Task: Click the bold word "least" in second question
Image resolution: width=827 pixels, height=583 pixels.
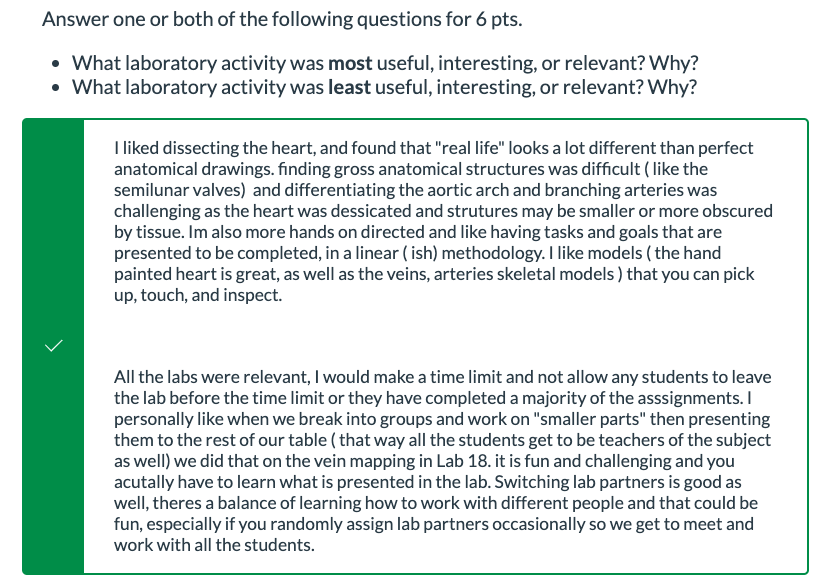Action: click(349, 87)
